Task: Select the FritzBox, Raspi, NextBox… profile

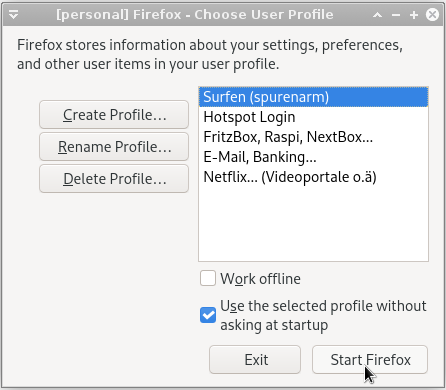Action: (x=313, y=137)
